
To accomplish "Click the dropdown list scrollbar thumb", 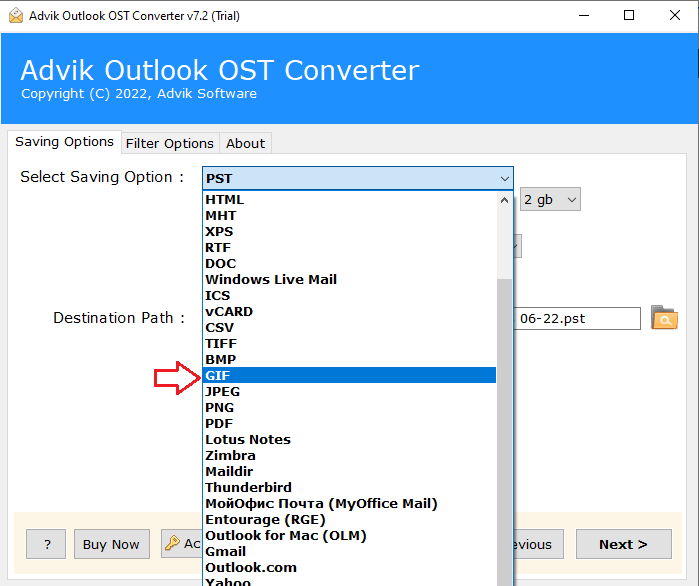I will coord(505,432).
